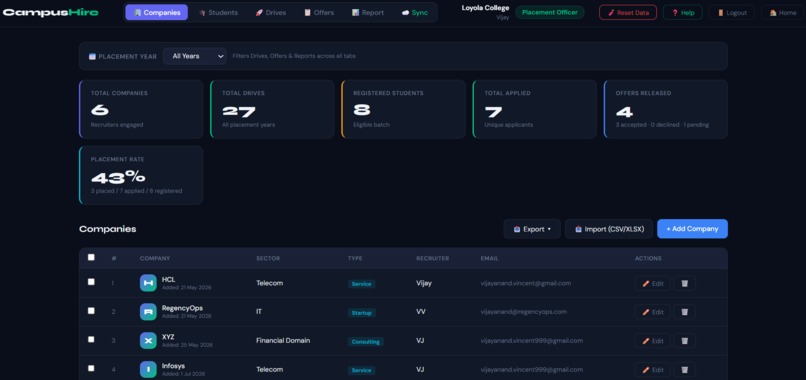Click the calendar icon beside Placement Year
The image size is (806, 380).
coord(93,57)
